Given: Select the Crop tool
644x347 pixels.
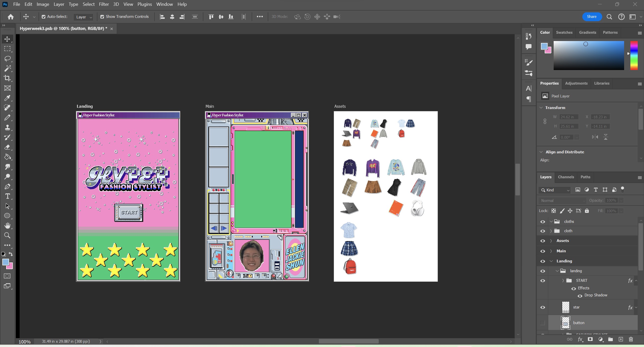Looking at the screenshot, I should (x=7, y=78).
